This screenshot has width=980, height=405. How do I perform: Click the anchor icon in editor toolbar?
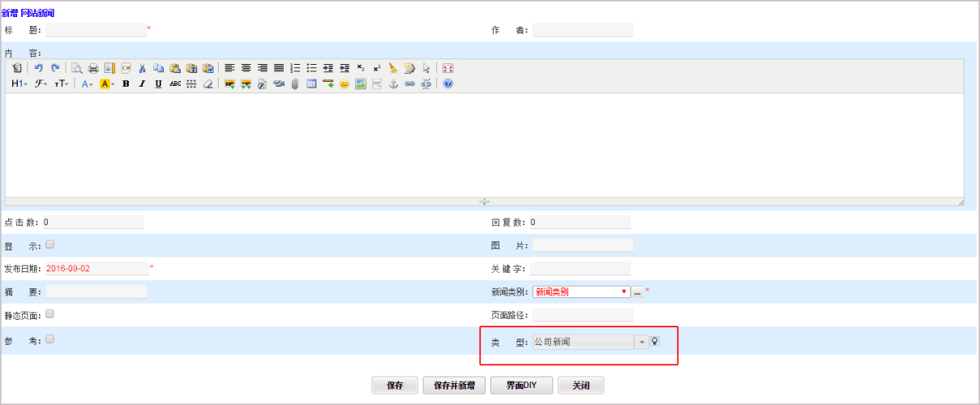394,83
